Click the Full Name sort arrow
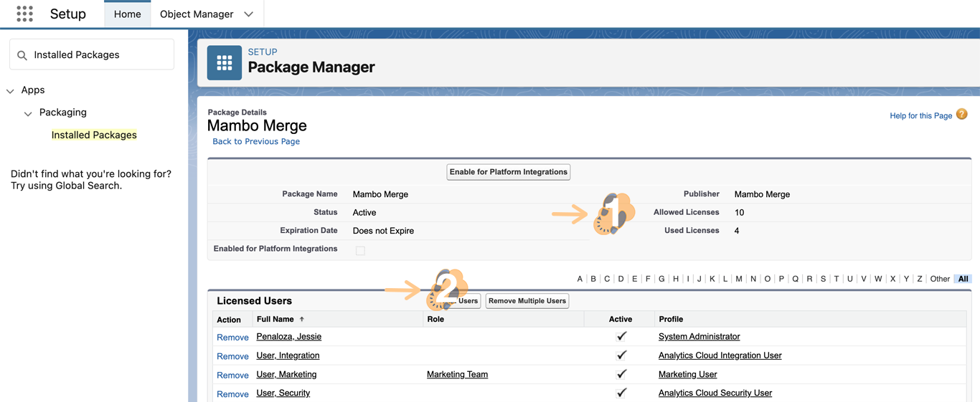980x402 pixels. point(302,320)
